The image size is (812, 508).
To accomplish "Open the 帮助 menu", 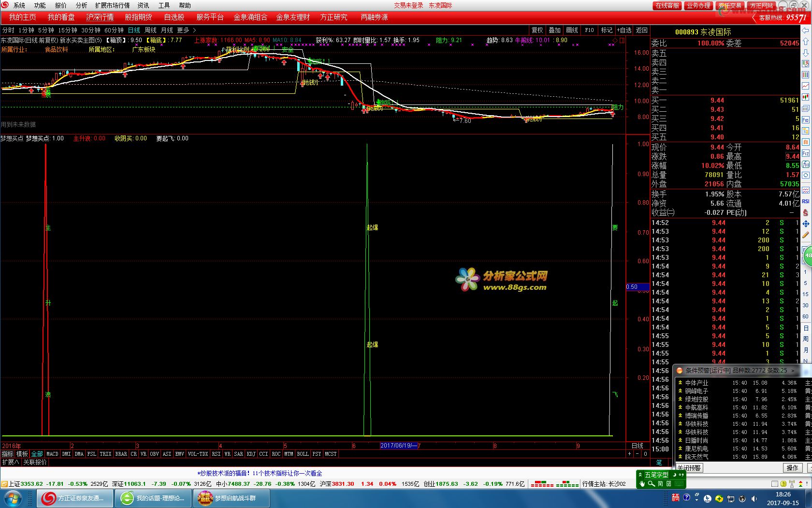I will [x=185, y=5].
